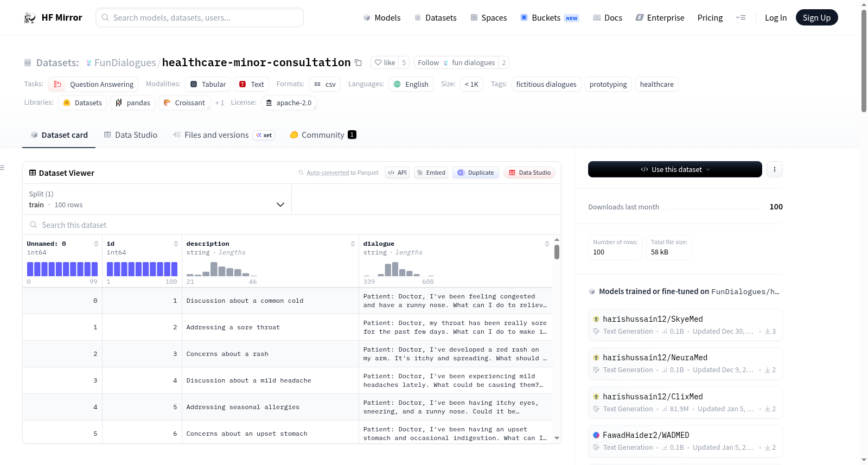Click the Sign Up button

[817, 18]
